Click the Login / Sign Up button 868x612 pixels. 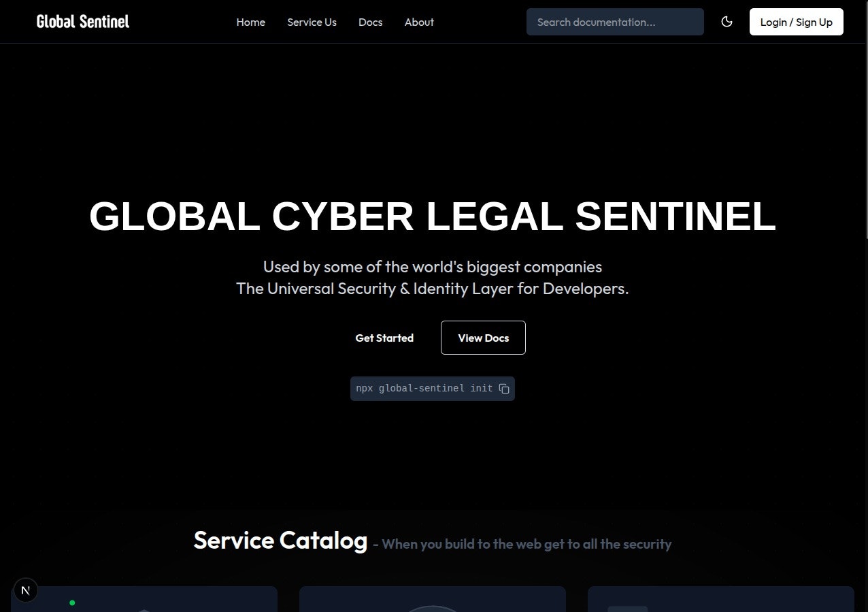click(796, 22)
